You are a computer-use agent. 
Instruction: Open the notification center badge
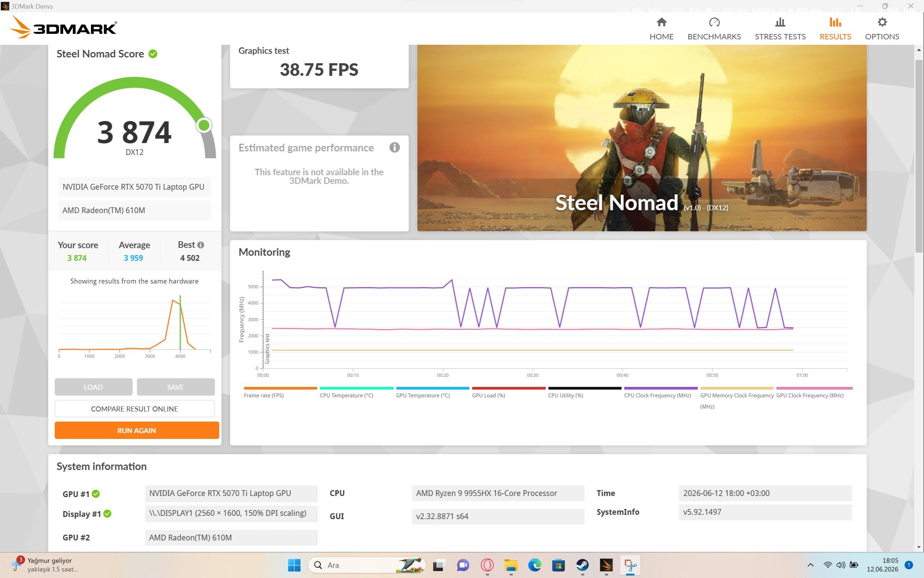coord(909,565)
